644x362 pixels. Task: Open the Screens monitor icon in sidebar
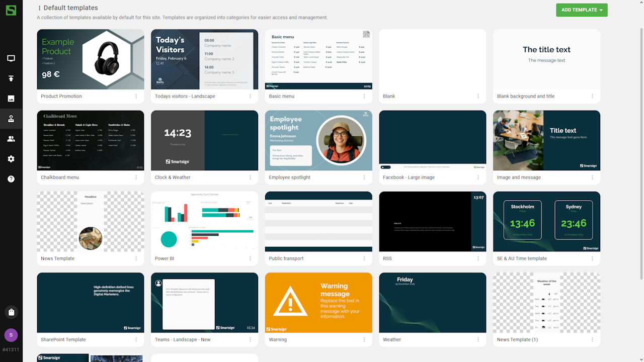click(11, 58)
